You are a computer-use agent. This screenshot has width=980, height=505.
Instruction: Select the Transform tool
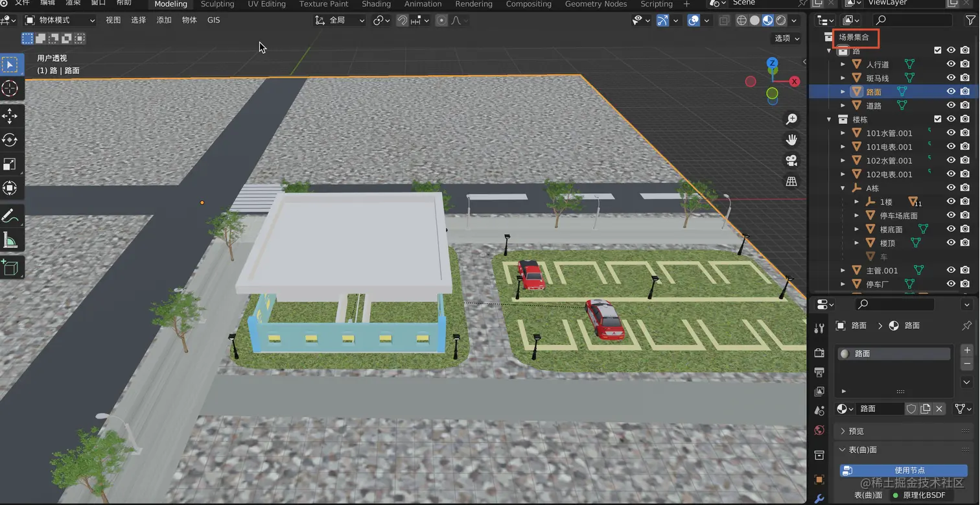pyautogui.click(x=10, y=188)
